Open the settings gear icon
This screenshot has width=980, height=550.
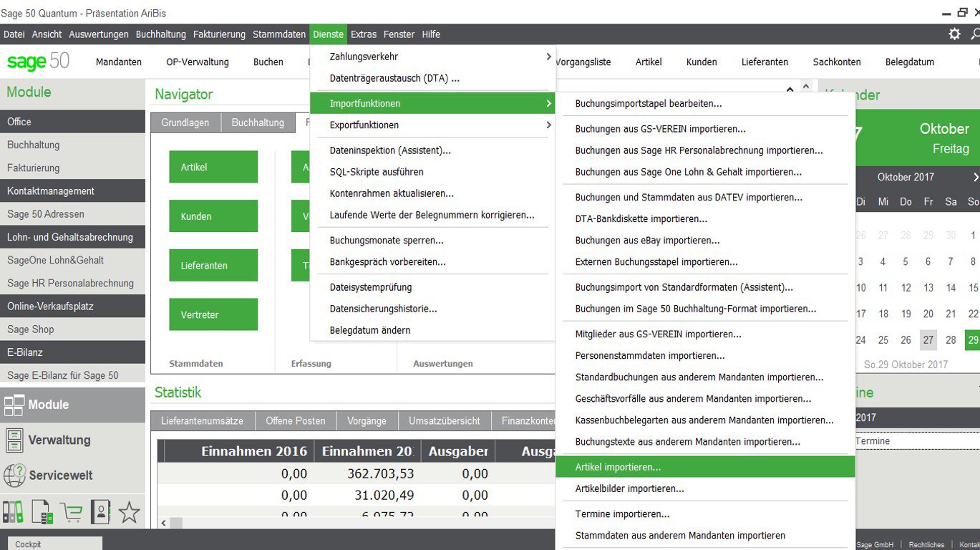(954, 34)
